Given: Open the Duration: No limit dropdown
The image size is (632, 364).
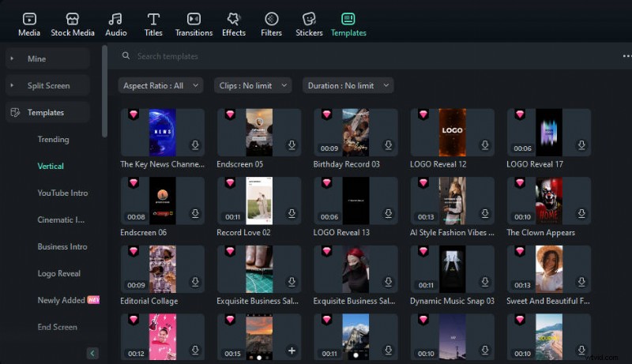Looking at the screenshot, I should pos(348,85).
